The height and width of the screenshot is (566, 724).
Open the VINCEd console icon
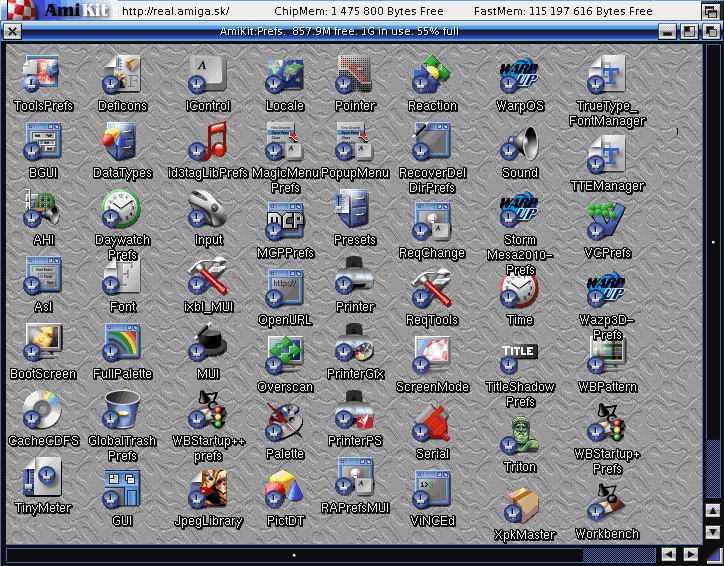pyautogui.click(x=432, y=488)
